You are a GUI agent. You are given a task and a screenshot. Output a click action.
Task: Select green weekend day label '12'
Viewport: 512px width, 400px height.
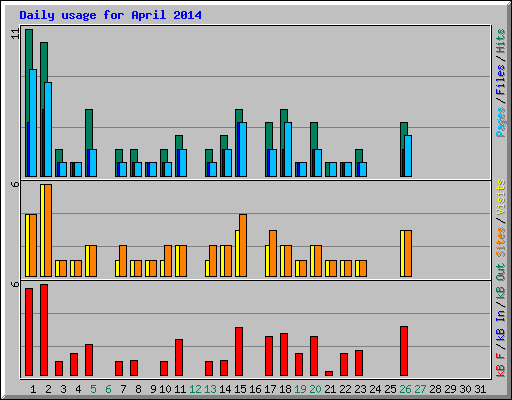click(195, 389)
